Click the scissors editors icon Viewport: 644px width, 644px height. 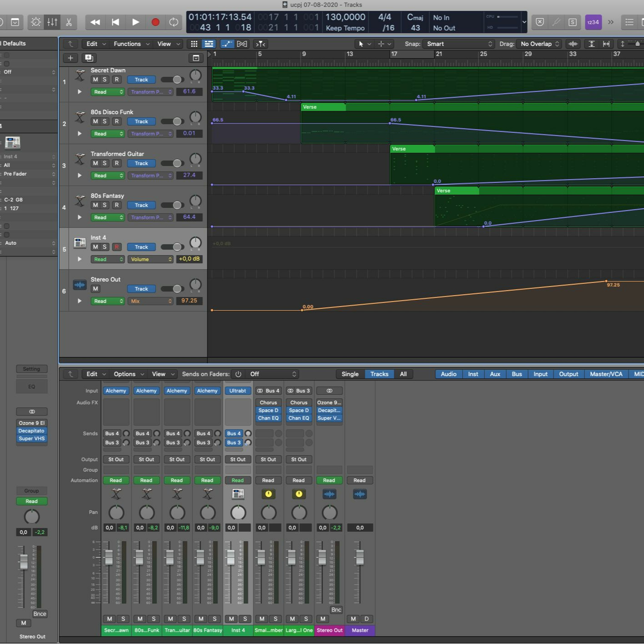pos(69,22)
